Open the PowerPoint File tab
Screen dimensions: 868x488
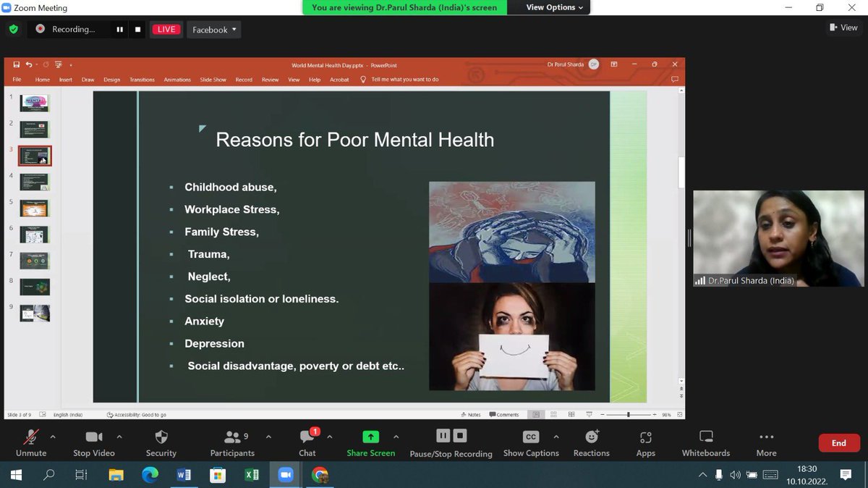[x=17, y=80]
